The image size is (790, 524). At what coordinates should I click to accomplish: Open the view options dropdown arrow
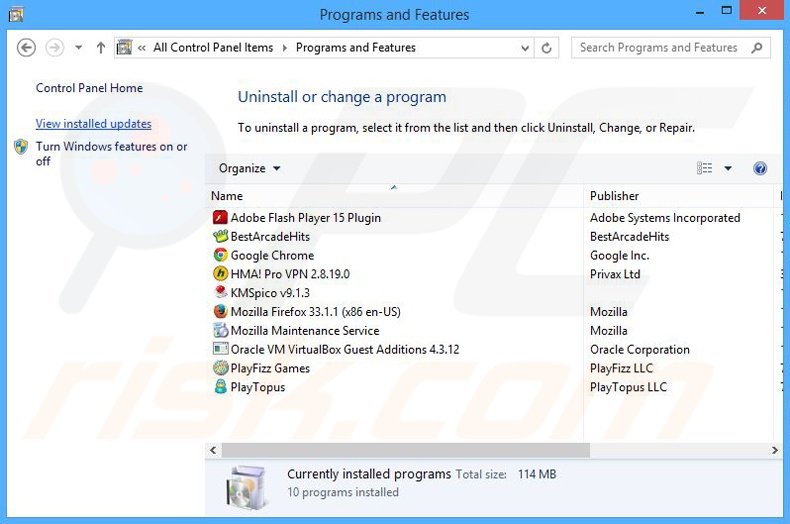pos(728,168)
